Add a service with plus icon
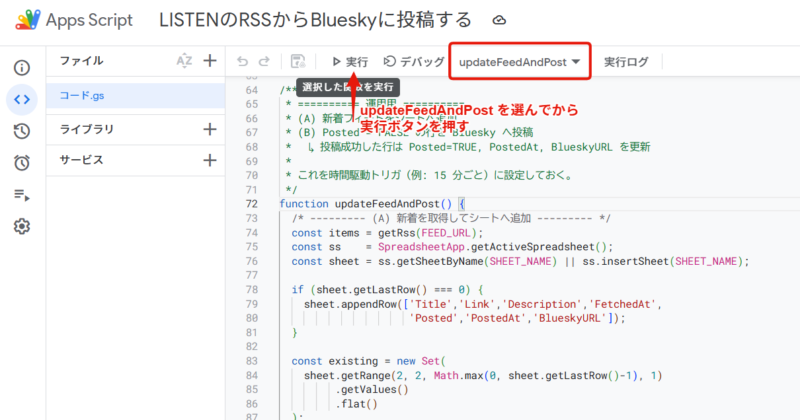 210,160
